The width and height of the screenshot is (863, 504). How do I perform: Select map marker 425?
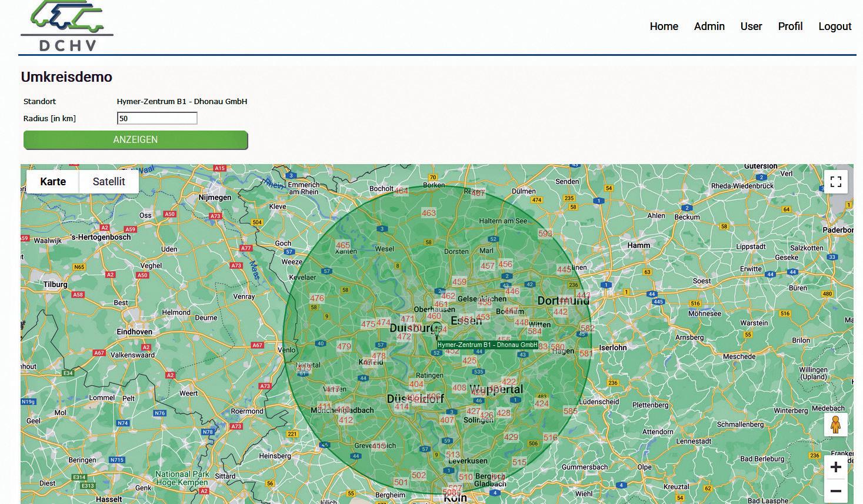pos(469,361)
